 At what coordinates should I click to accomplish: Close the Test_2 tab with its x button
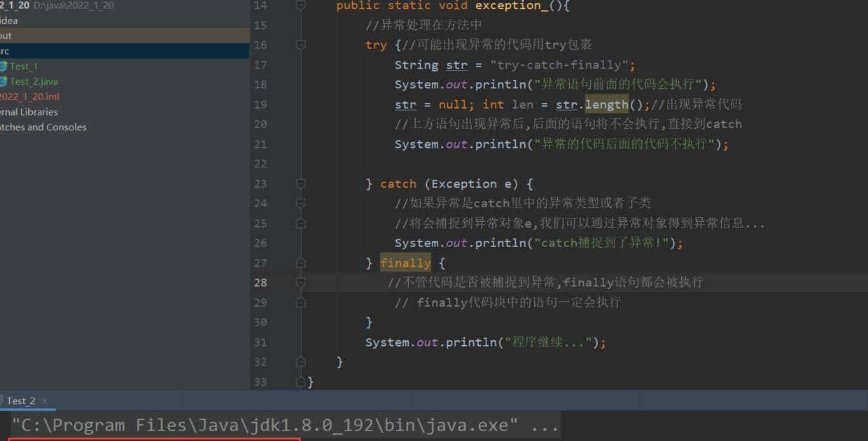pos(43,400)
